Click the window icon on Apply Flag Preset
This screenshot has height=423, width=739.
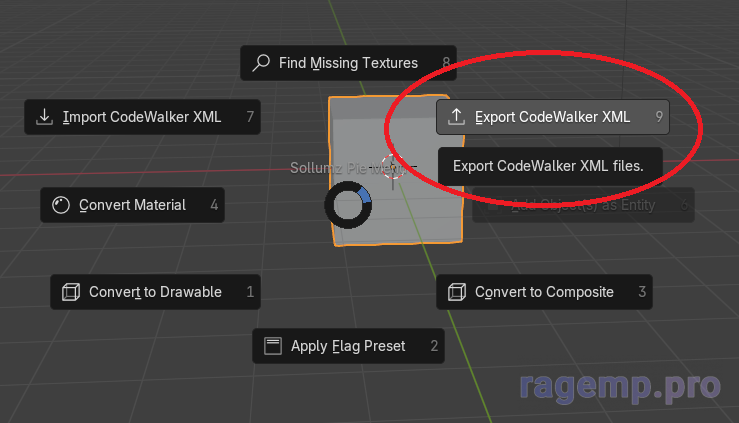[273, 347]
